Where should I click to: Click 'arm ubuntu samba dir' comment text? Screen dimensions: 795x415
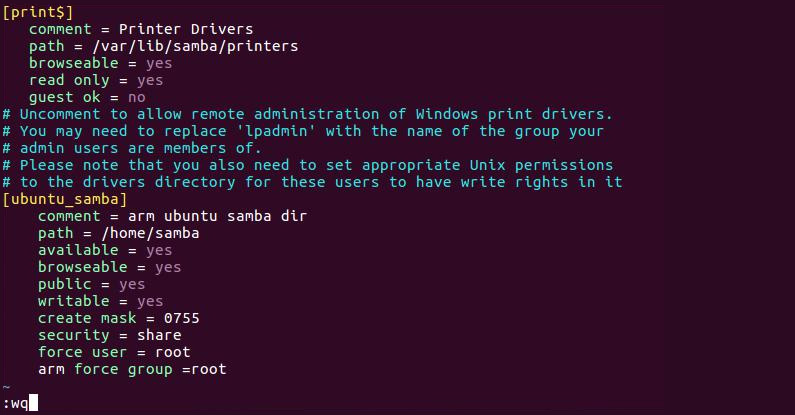(217, 216)
